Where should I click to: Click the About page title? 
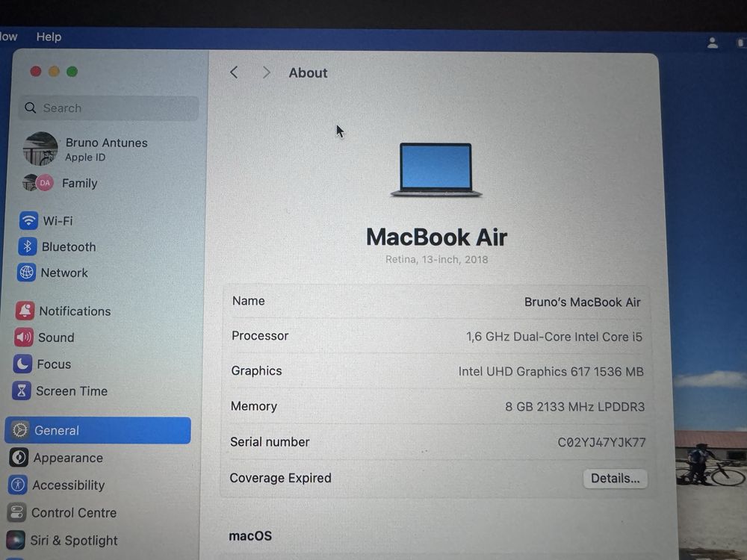pos(308,73)
